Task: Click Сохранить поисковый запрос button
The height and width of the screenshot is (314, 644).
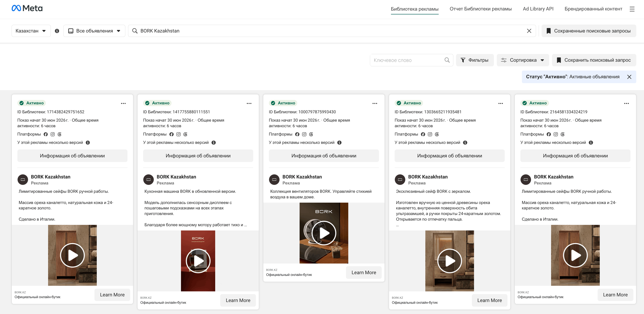Action: pyautogui.click(x=594, y=60)
